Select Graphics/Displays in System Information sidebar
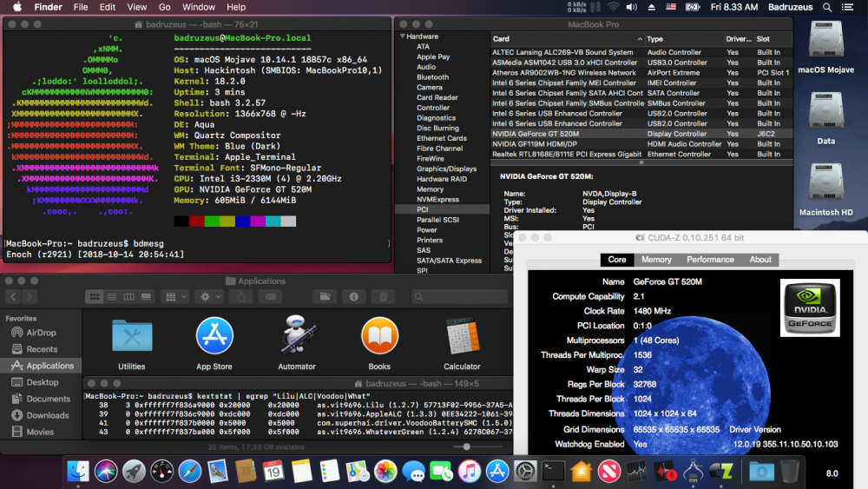The image size is (868, 489). (447, 169)
